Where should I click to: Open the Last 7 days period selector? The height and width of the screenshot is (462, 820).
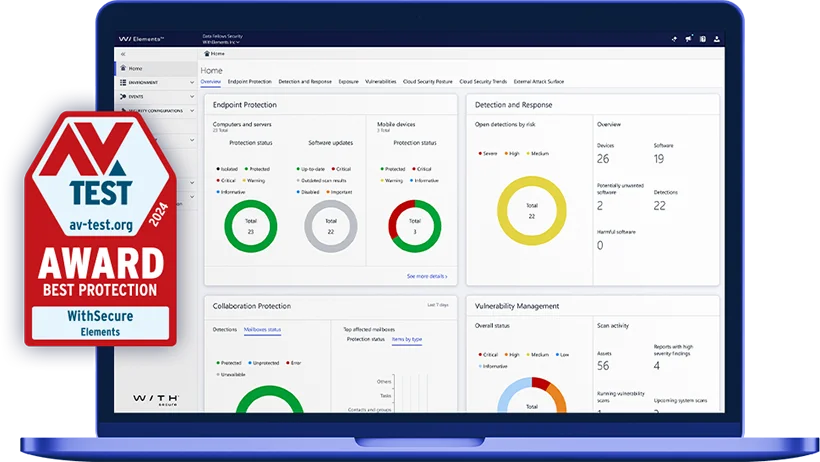click(x=438, y=305)
